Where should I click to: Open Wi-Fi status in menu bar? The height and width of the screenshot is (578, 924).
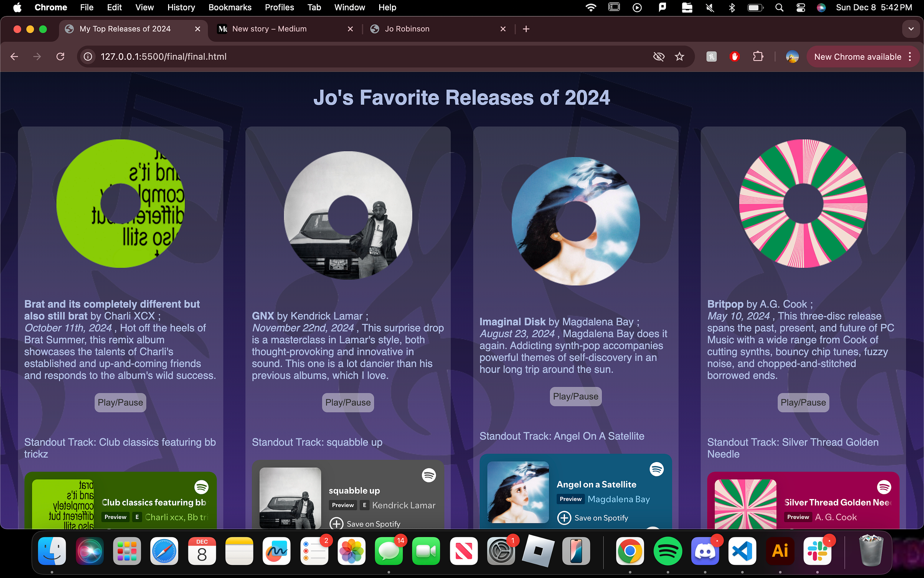[x=591, y=7]
